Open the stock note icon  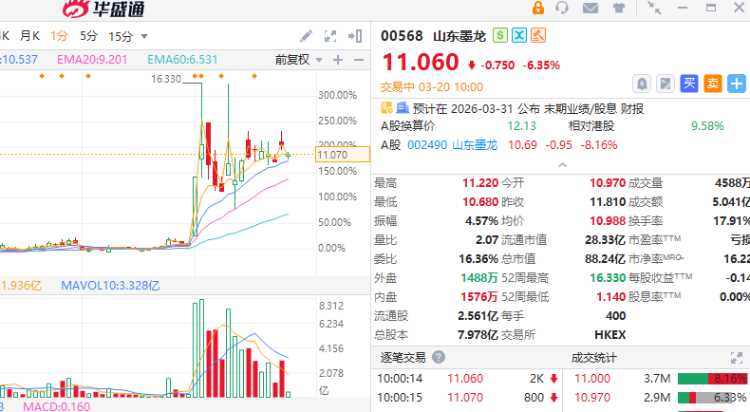[665, 84]
